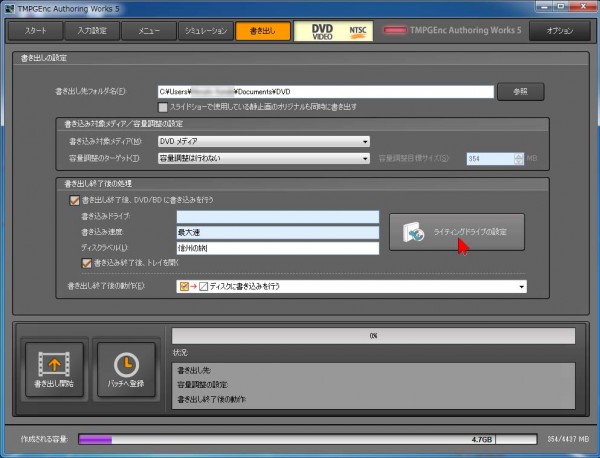
Task: Click the バッチへ登録 clock icon button
Action: coord(125,370)
